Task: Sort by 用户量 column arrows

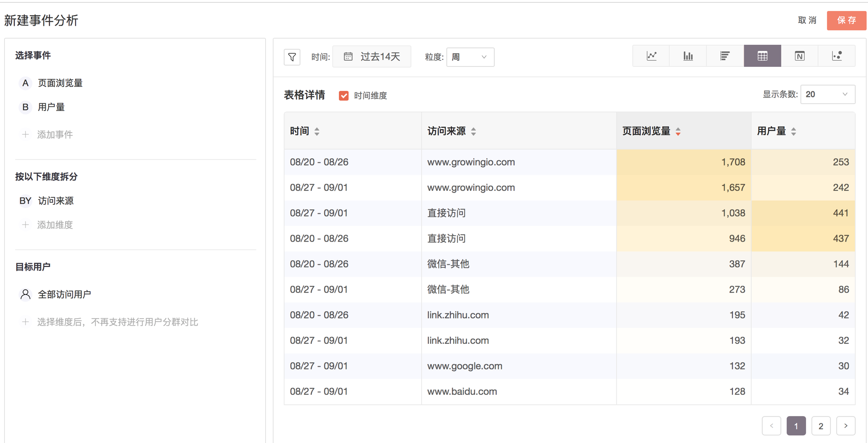Action: click(793, 132)
